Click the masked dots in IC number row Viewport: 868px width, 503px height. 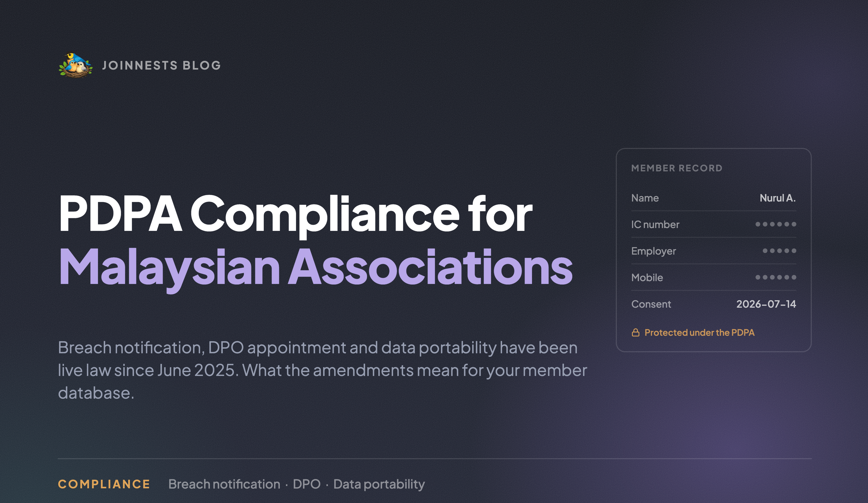coord(776,224)
